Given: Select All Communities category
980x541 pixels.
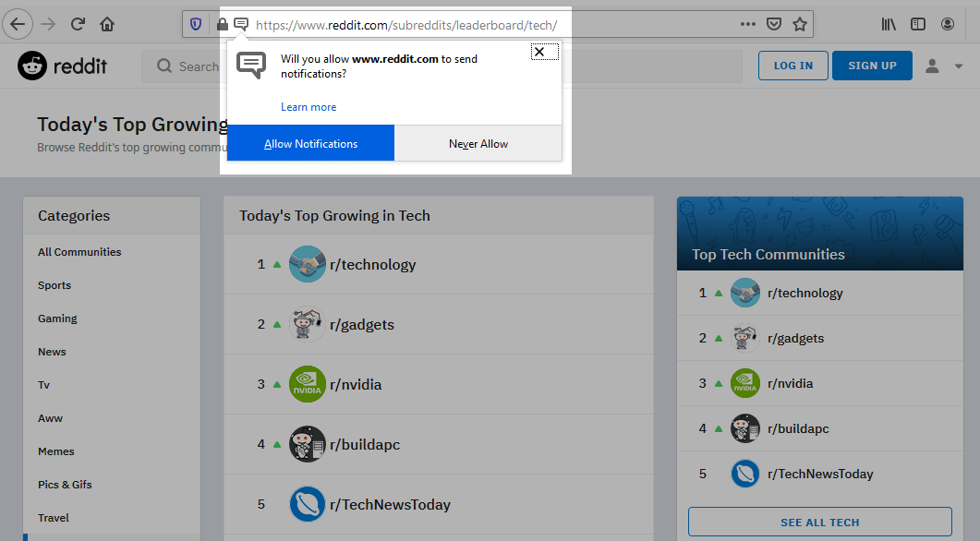Looking at the screenshot, I should point(79,252).
